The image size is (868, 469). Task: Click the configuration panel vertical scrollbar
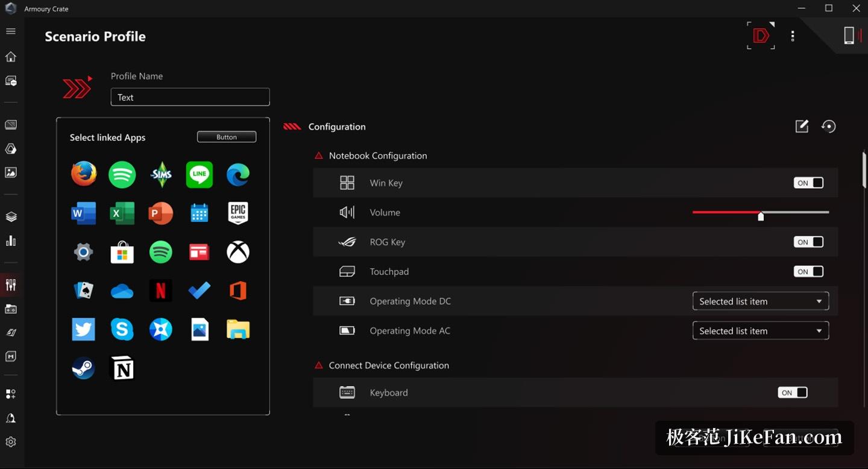tap(864, 170)
